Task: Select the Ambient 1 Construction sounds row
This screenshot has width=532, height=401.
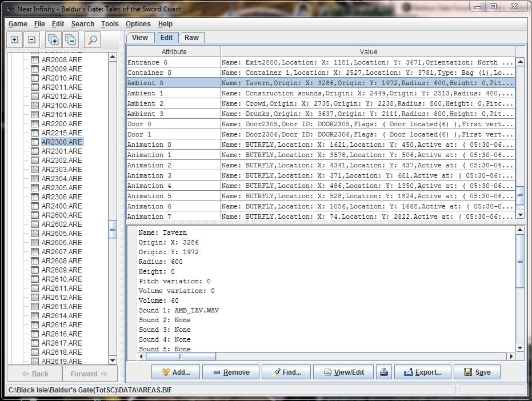Action: 321,93
